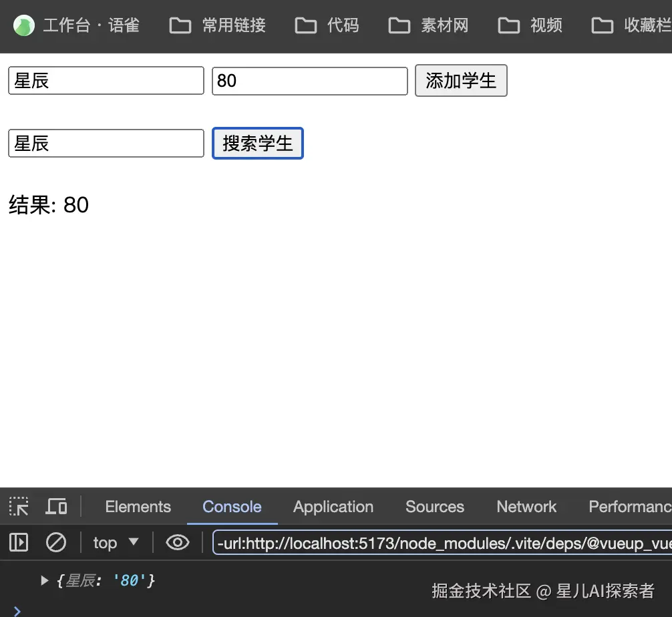This screenshot has width=672, height=617.
Task: Open the console sidebar panel
Action: [x=18, y=542]
